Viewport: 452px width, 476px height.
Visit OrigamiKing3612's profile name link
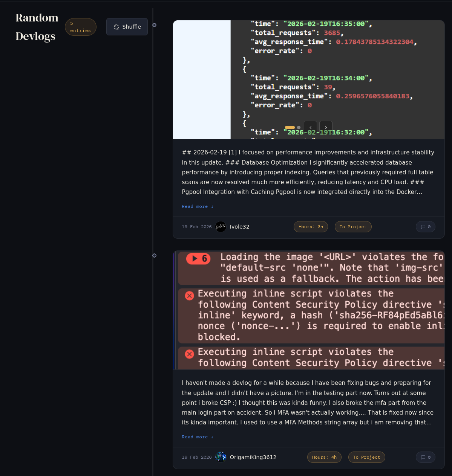pos(253,457)
